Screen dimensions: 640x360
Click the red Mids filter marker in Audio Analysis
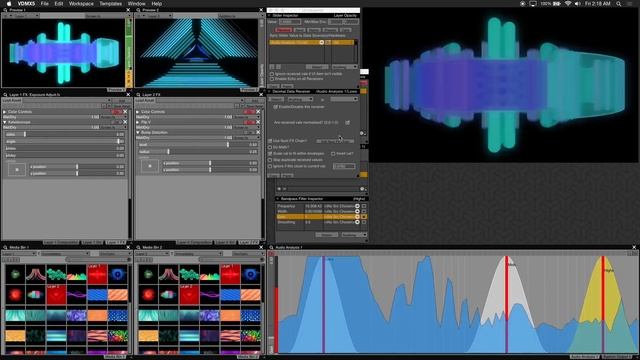(x=507, y=304)
